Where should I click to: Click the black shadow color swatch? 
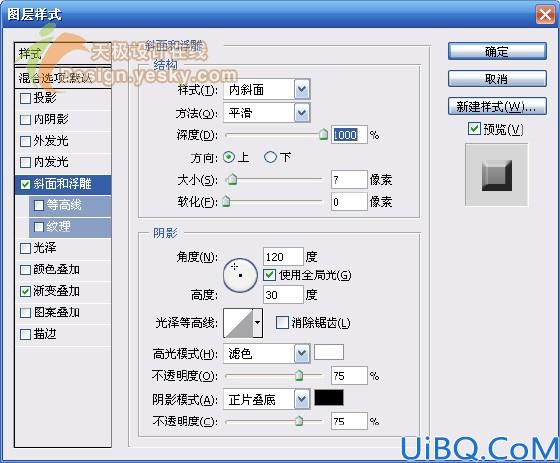point(329,397)
